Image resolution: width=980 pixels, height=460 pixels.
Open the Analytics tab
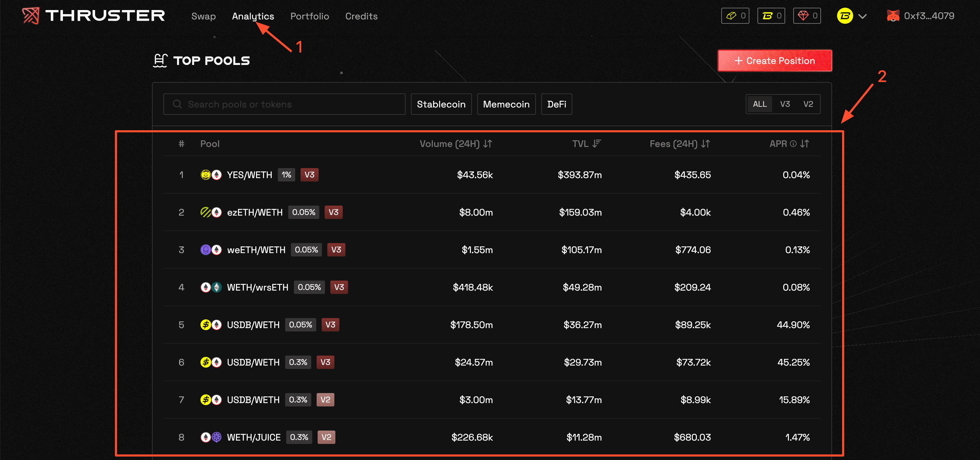(x=253, y=16)
